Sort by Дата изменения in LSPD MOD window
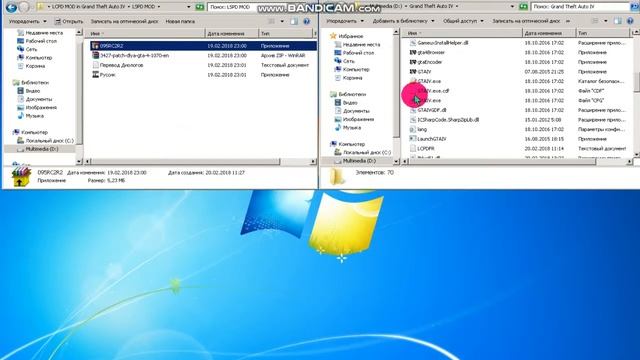The width and height of the screenshot is (640, 360). (231, 33)
